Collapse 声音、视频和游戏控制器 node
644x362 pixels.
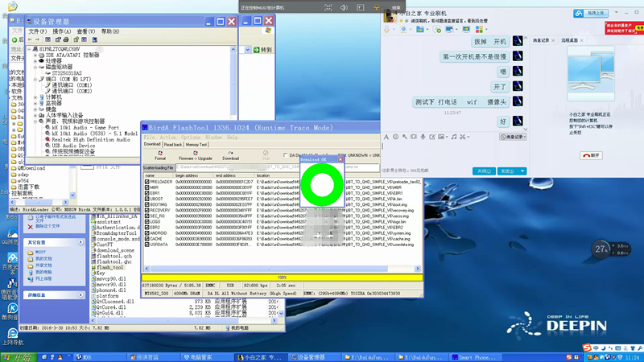click(x=35, y=121)
